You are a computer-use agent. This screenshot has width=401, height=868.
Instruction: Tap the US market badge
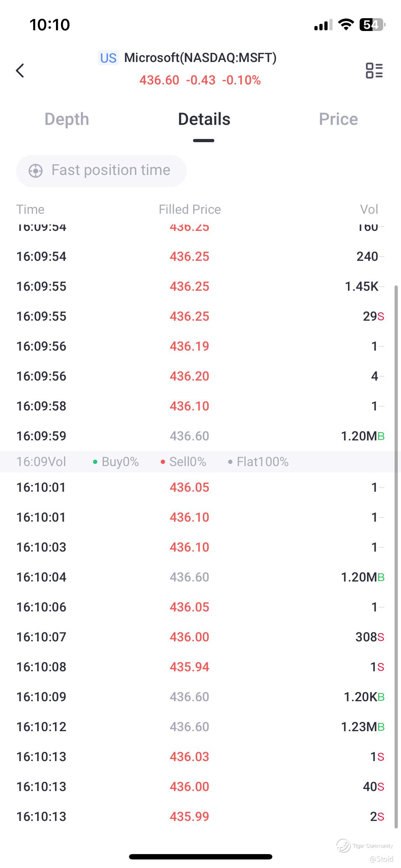[108, 58]
